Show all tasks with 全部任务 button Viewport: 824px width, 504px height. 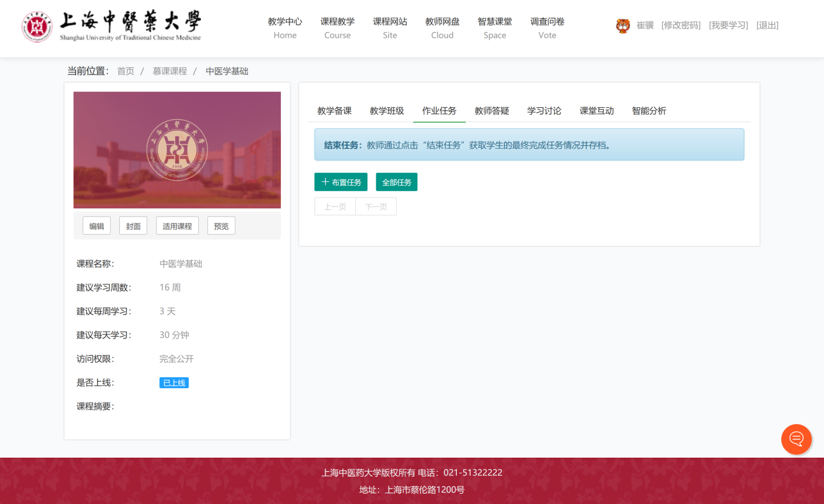tap(396, 182)
